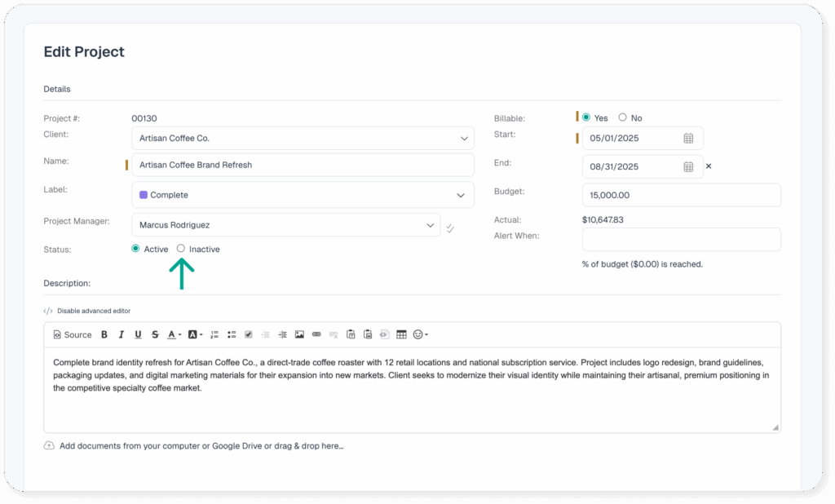This screenshot has width=835, height=504.
Task: Edit the Start date field
Action: click(x=643, y=138)
